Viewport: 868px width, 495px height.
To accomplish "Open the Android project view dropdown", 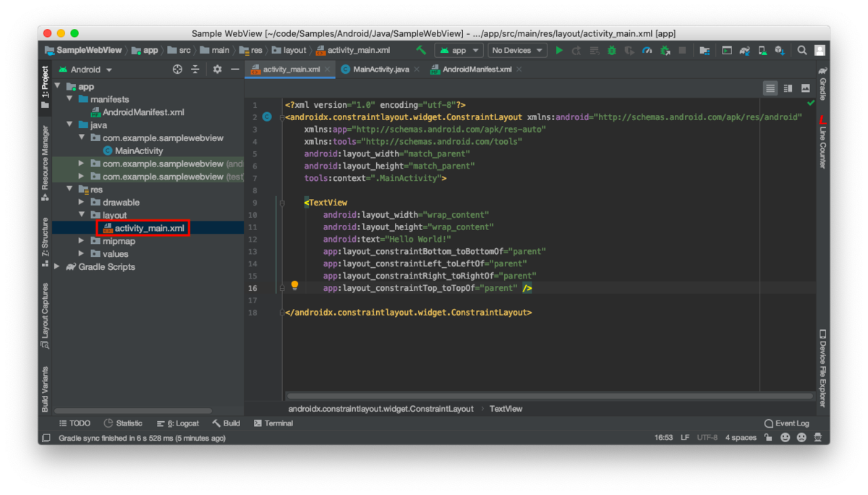I will click(85, 69).
